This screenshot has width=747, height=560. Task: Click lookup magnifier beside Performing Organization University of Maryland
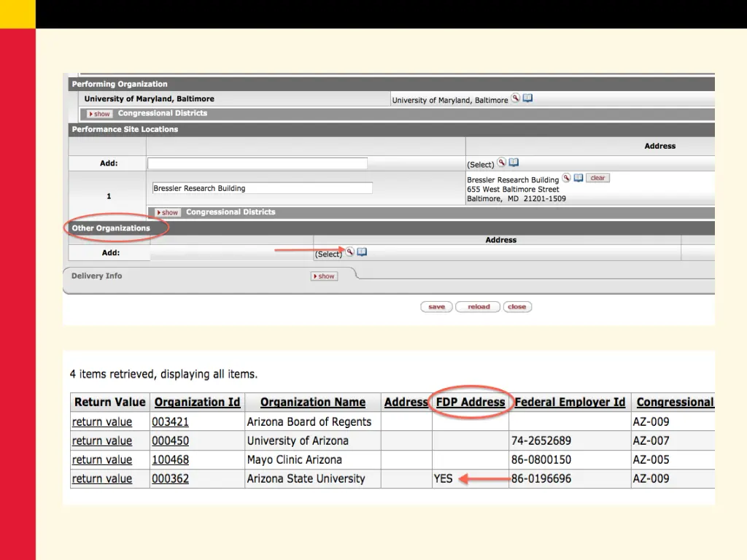pos(516,98)
